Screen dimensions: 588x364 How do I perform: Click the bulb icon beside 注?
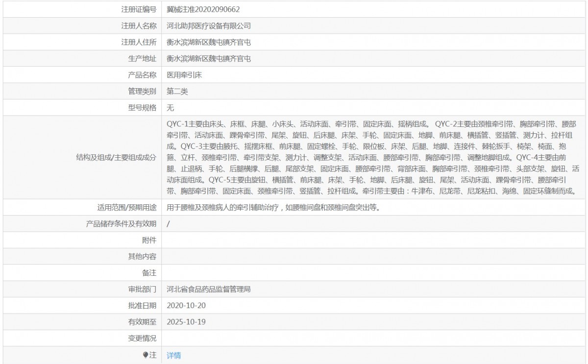tap(145, 355)
